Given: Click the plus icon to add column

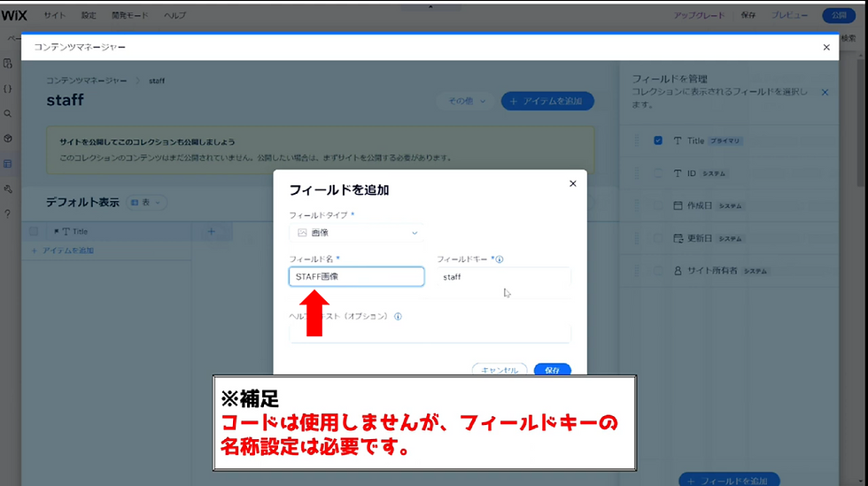Looking at the screenshot, I should click(212, 231).
